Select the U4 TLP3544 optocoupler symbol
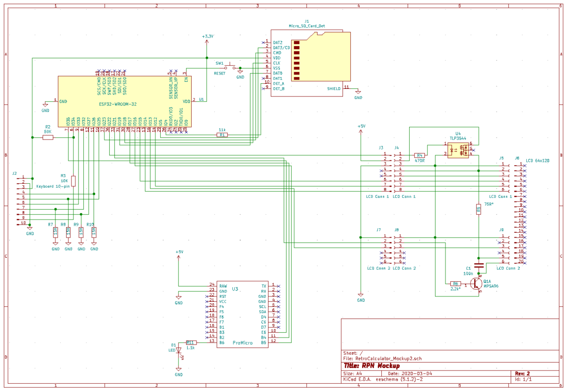The image size is (567, 392). coord(458,149)
